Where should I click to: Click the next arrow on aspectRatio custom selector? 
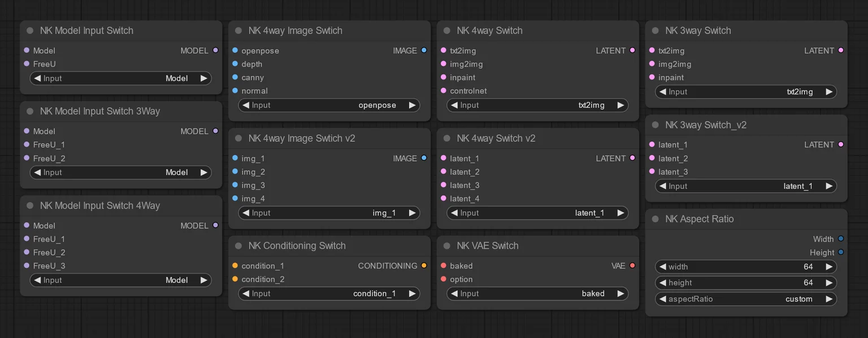coord(829,299)
